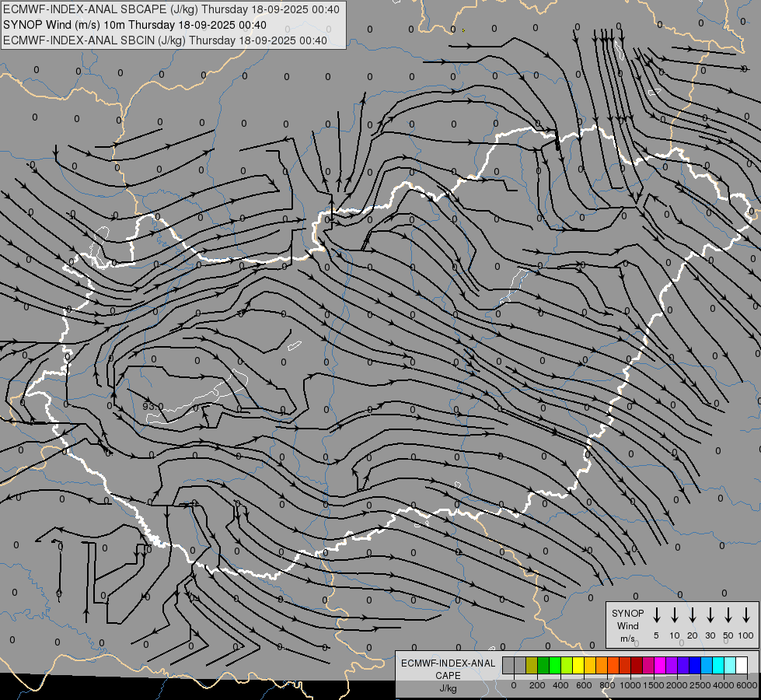Click the '6000' tick label of CAPE scale
Viewport: 761px width, 700px height.
coord(747,685)
